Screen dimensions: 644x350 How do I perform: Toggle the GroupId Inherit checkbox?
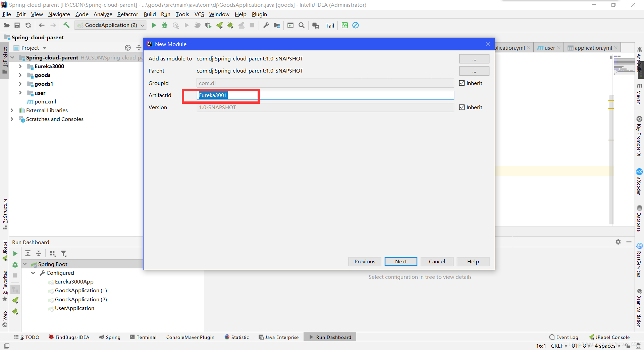pyautogui.click(x=462, y=83)
